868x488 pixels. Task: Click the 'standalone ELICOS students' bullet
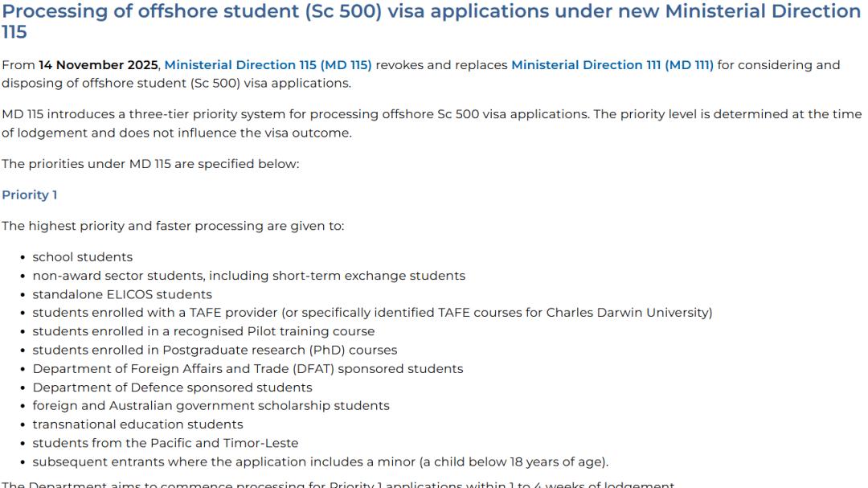coord(122,294)
